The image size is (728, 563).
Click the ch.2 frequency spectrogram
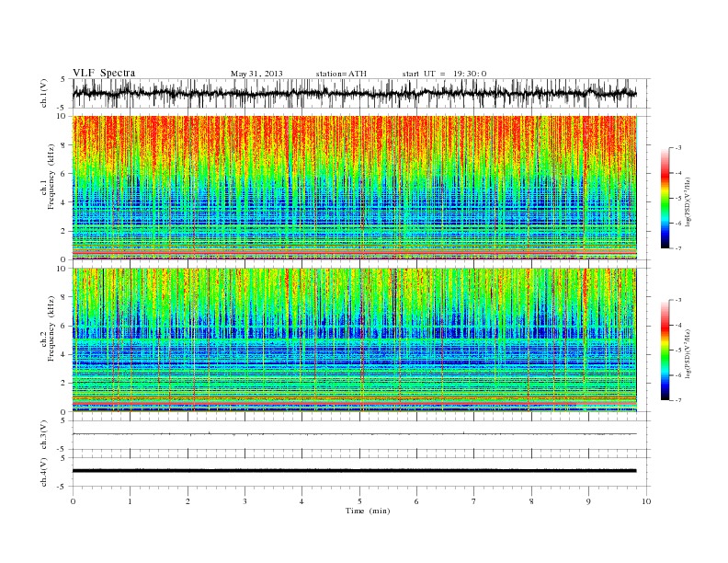355,340
